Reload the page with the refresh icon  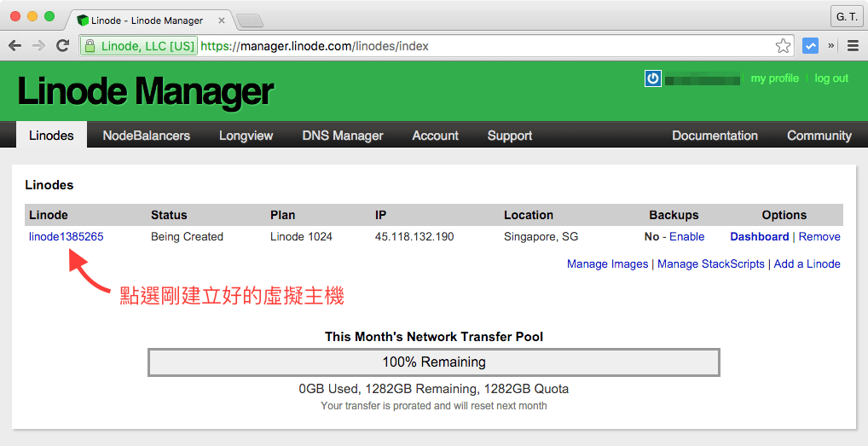click(62, 46)
